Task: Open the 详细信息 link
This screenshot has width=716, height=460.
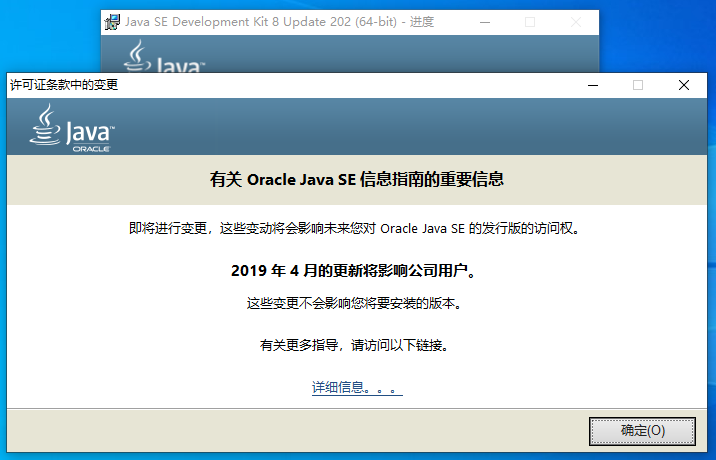Action: pyautogui.click(x=357, y=387)
